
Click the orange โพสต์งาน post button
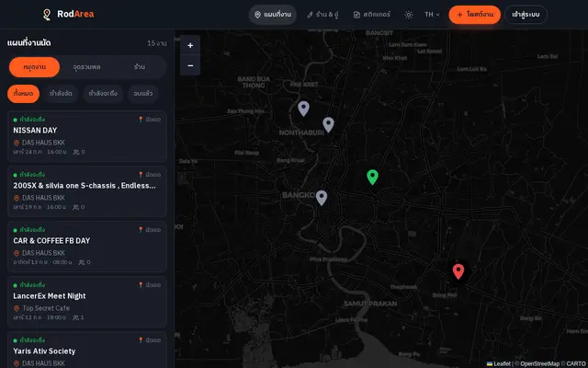coord(475,15)
